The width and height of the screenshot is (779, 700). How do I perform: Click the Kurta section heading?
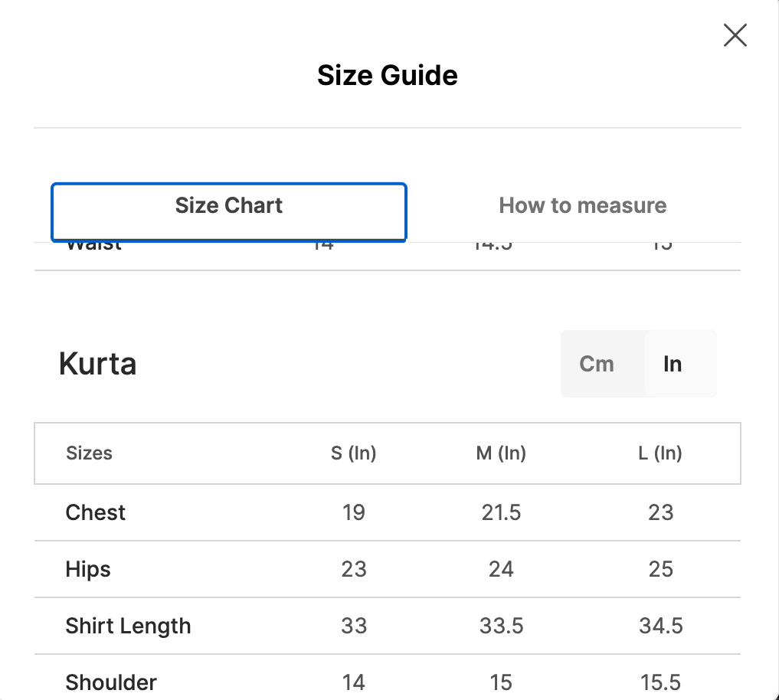[98, 364]
